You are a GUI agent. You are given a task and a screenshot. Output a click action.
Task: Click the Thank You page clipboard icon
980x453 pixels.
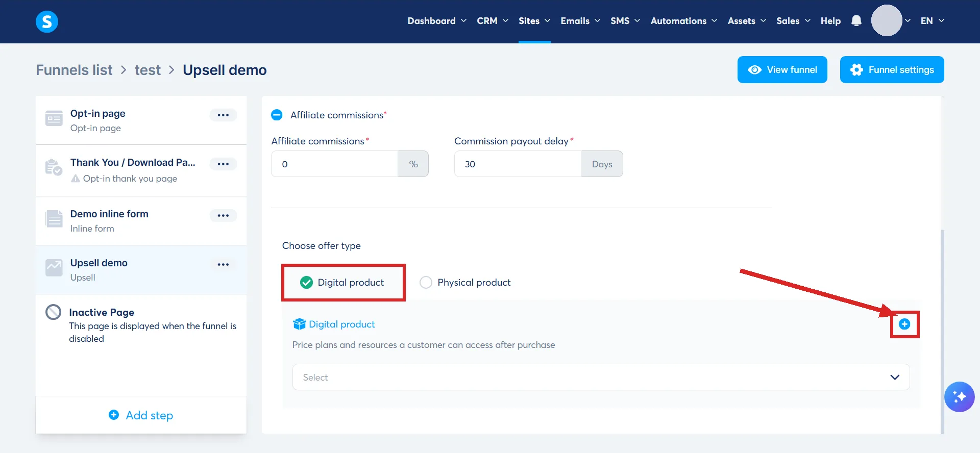point(54,167)
